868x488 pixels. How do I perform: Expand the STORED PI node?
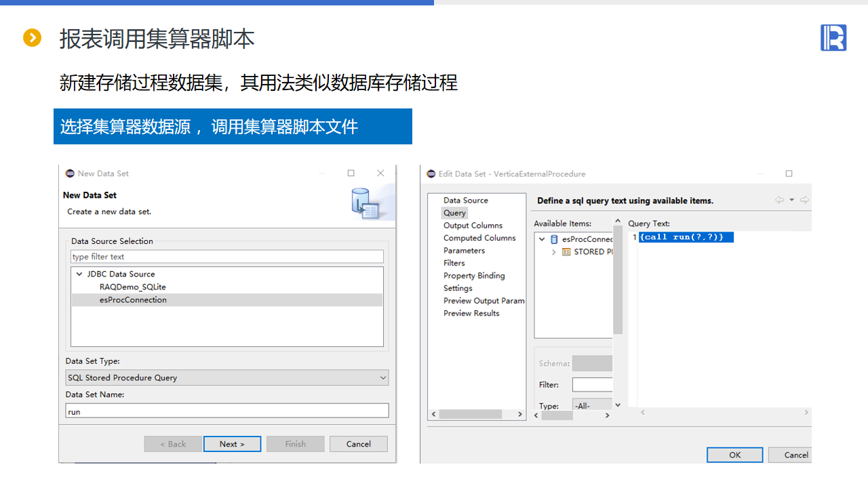click(554, 252)
